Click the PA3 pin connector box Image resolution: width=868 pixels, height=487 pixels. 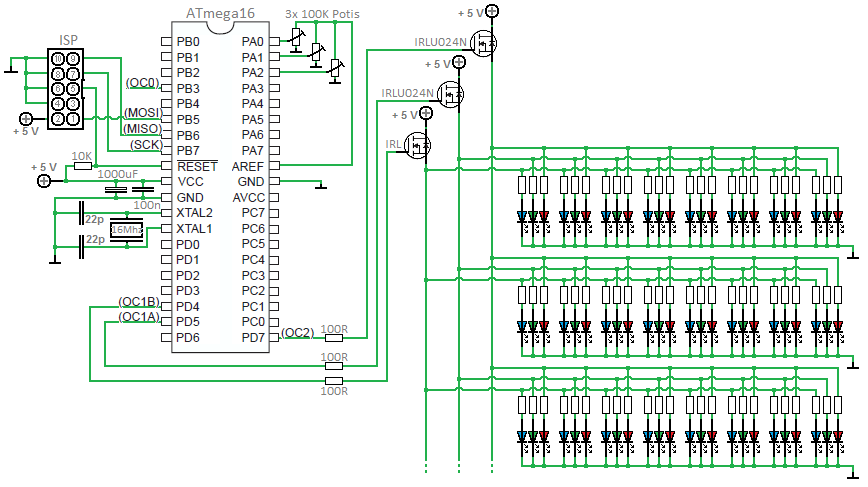coord(275,88)
